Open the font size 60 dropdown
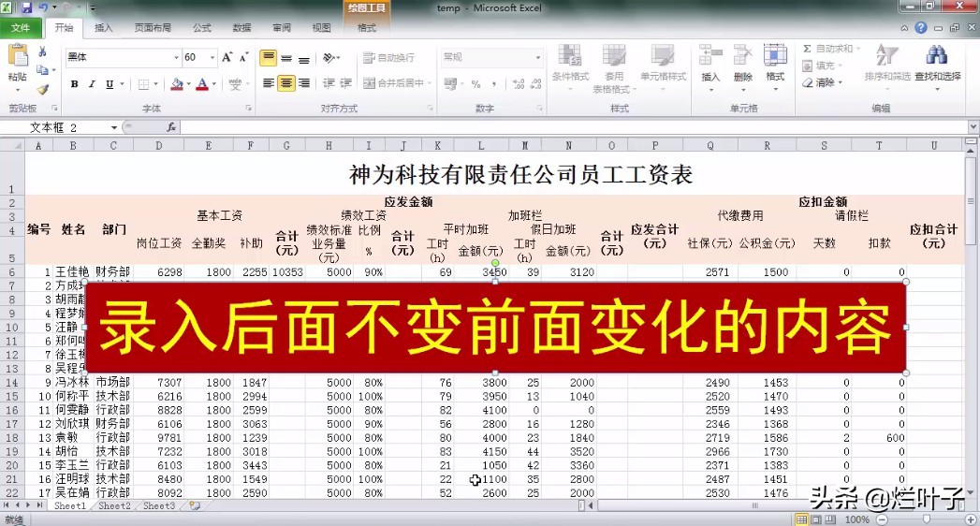 tap(212, 57)
